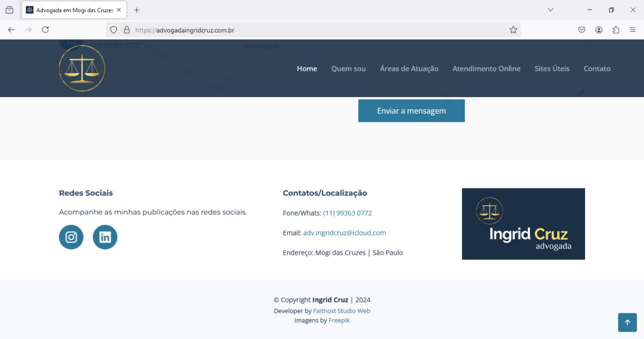The image size is (644, 339).
Task: Click the Acompanhe as minhas publicações text
Action: pos(153,212)
